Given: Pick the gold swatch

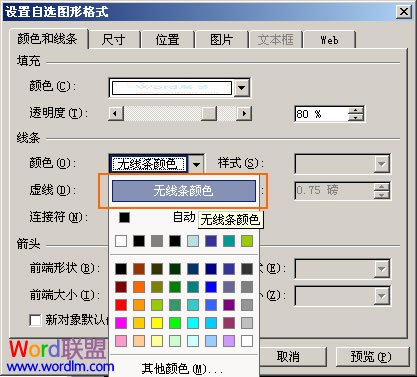Looking at the screenshot, I should [139, 323].
